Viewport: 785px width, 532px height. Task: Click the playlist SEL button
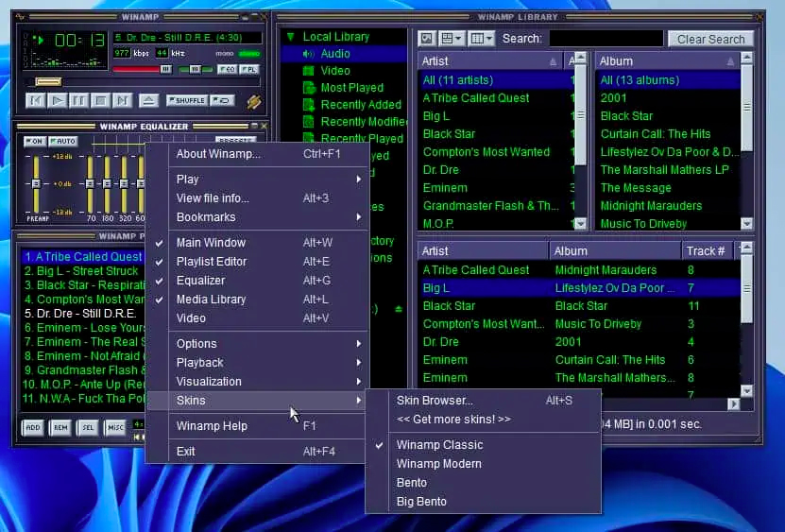88,427
